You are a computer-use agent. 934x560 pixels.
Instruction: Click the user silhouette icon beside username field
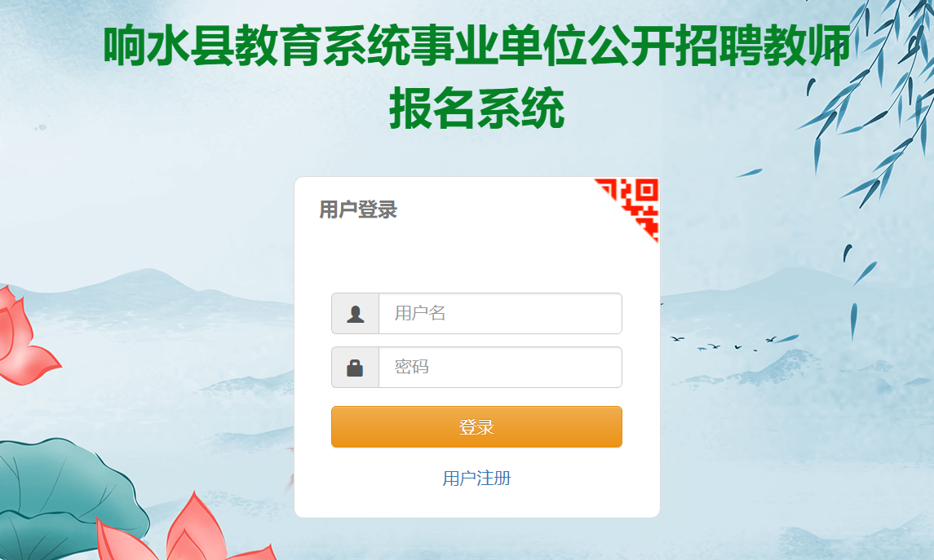click(355, 314)
